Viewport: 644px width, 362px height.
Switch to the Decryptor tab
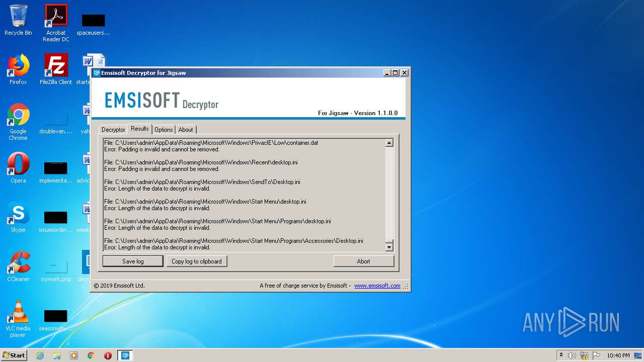pyautogui.click(x=113, y=130)
